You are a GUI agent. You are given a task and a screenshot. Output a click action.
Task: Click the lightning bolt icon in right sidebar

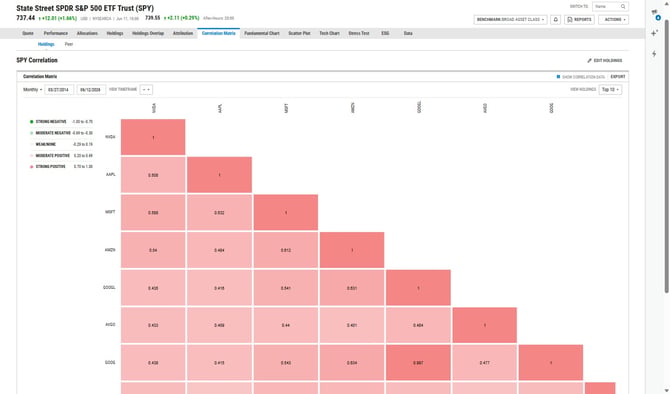coord(654,54)
